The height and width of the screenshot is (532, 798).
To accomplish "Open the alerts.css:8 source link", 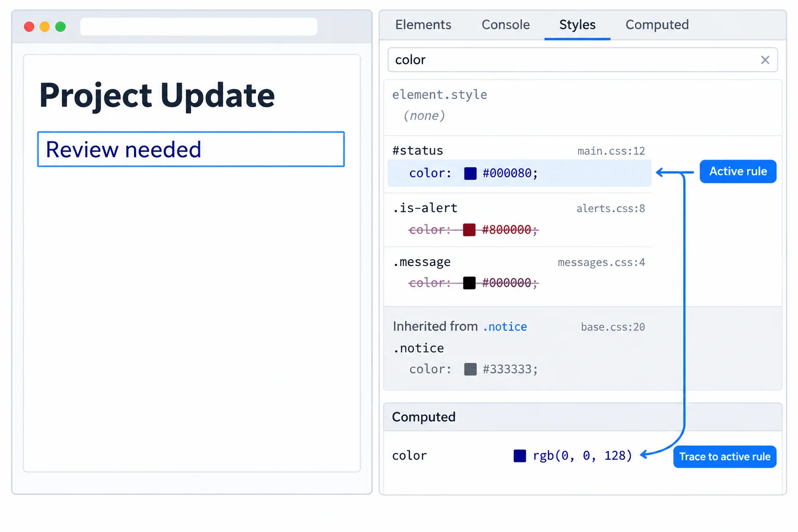I will point(610,209).
